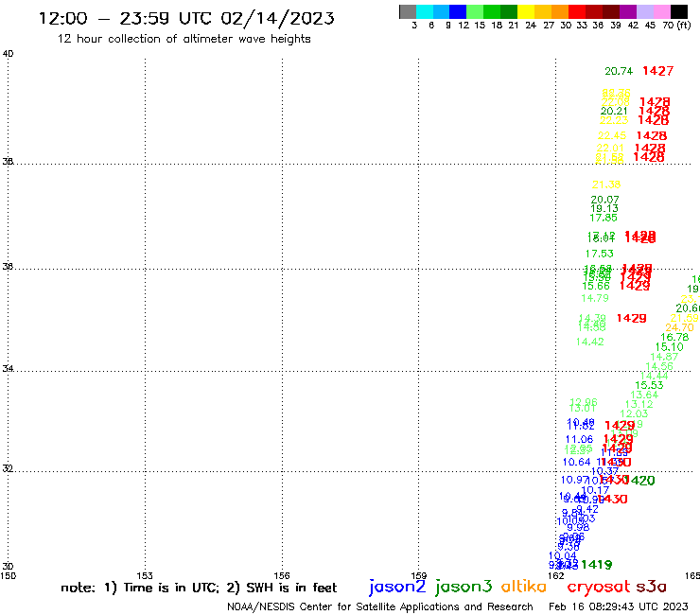Click the cyan swatch in the wave height legend

(x=425, y=12)
